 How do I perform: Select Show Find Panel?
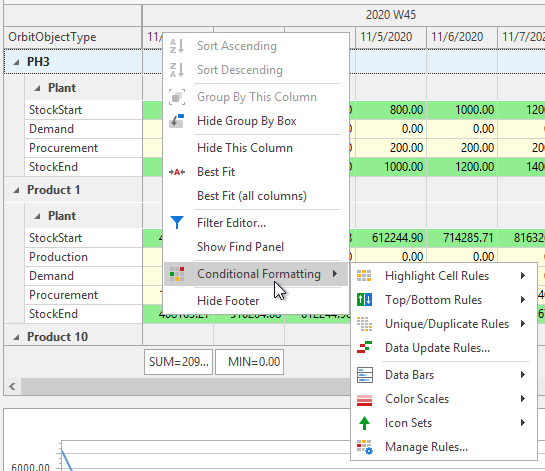[x=256, y=247]
